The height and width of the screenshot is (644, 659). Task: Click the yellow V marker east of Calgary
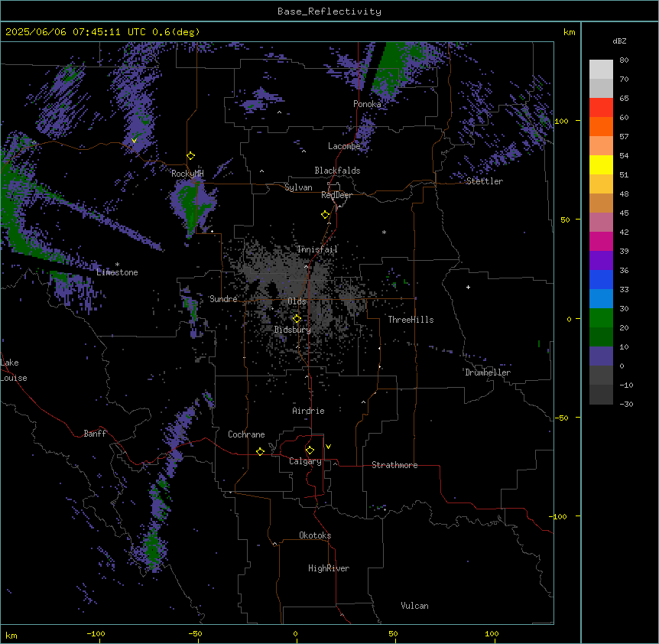[x=328, y=447]
